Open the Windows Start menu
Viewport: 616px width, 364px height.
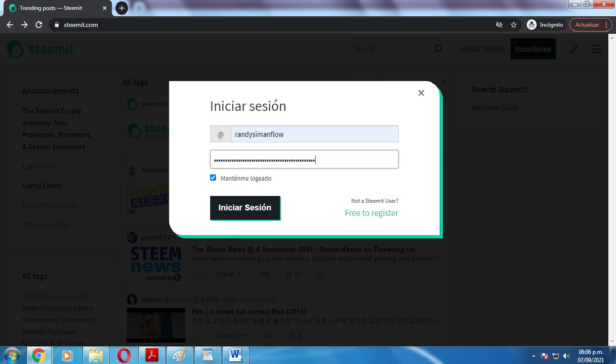click(x=12, y=355)
